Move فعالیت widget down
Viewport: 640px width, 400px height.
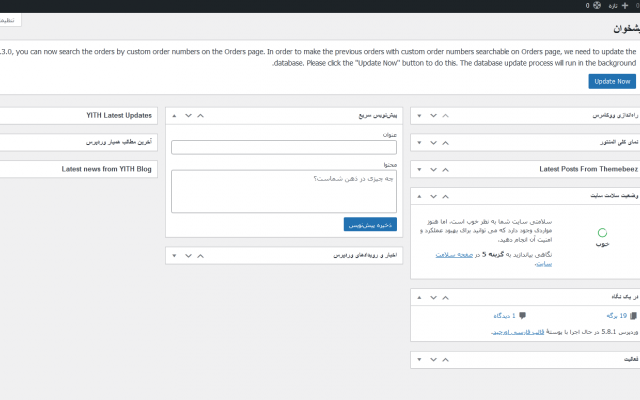(433, 360)
